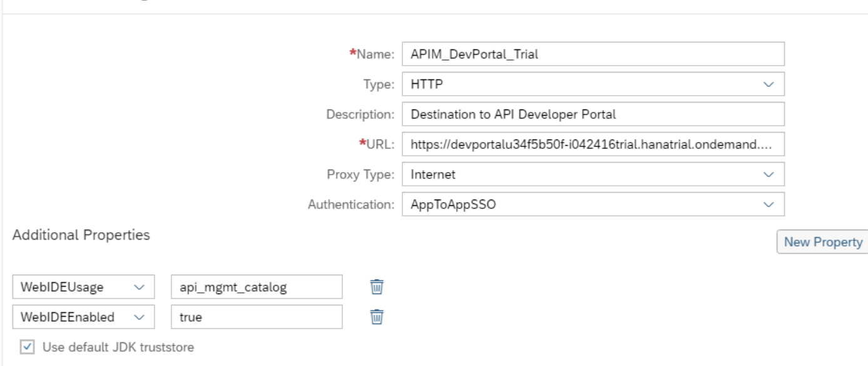This screenshot has width=868, height=366.
Task: Click the Authentication field label
Action: click(x=351, y=205)
